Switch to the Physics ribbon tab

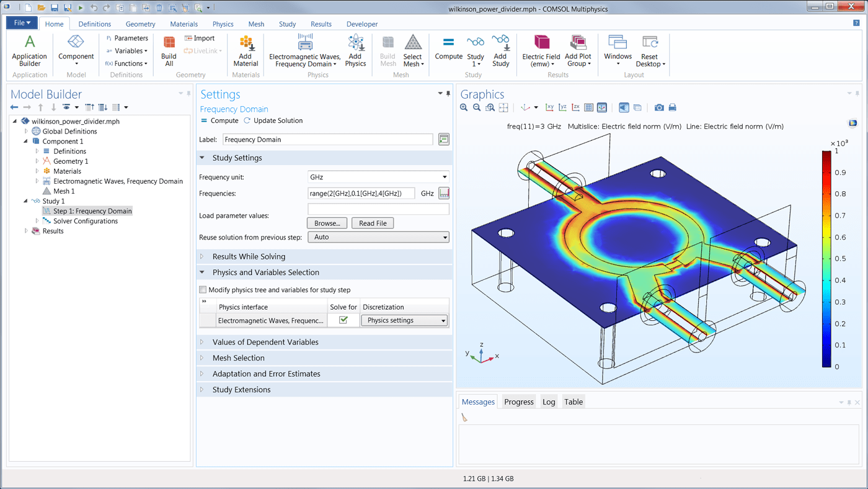223,24
